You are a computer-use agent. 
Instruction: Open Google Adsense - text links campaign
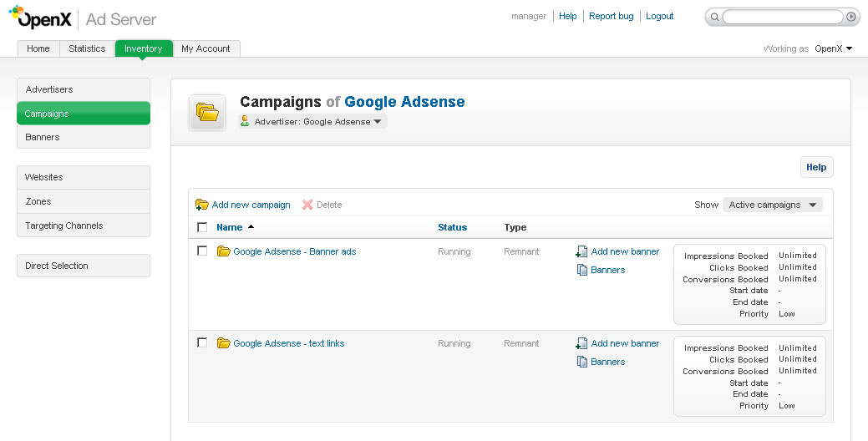pyautogui.click(x=288, y=343)
